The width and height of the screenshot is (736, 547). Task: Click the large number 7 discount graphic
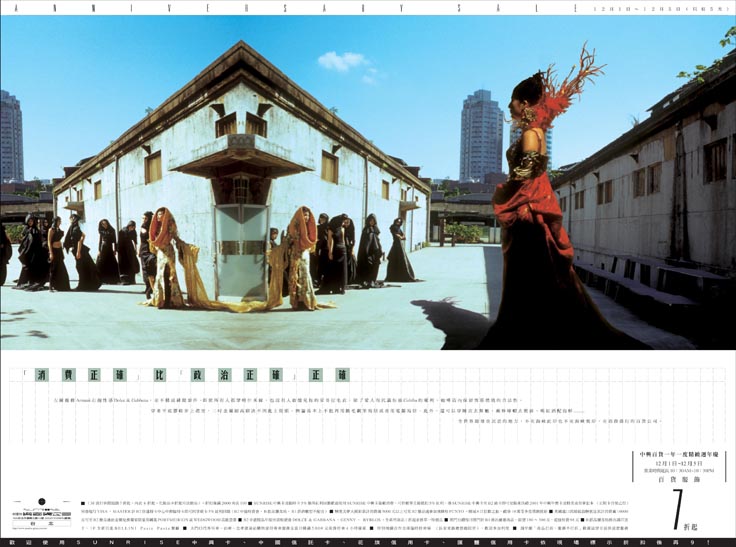[x=677, y=509]
